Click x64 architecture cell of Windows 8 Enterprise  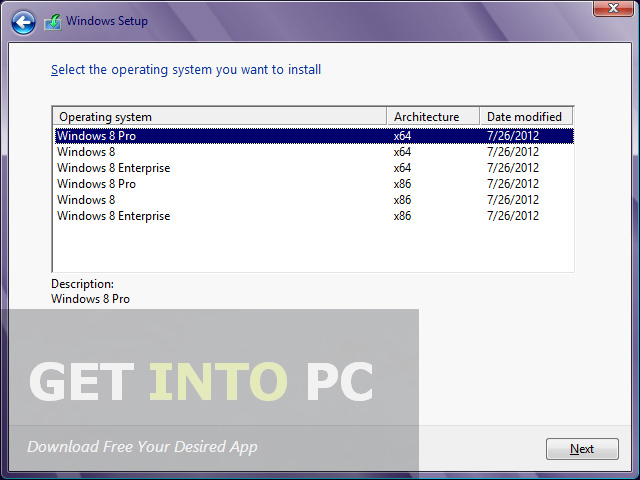pos(402,168)
